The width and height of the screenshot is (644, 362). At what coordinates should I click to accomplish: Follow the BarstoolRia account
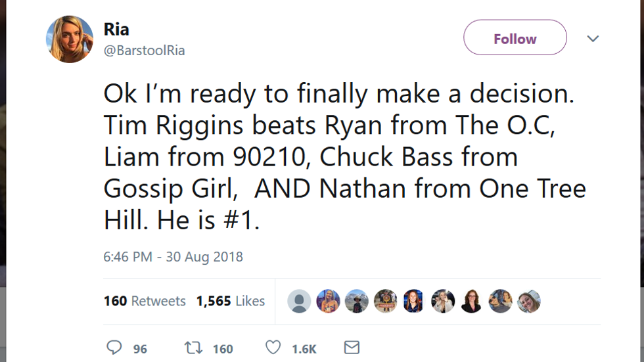[515, 39]
